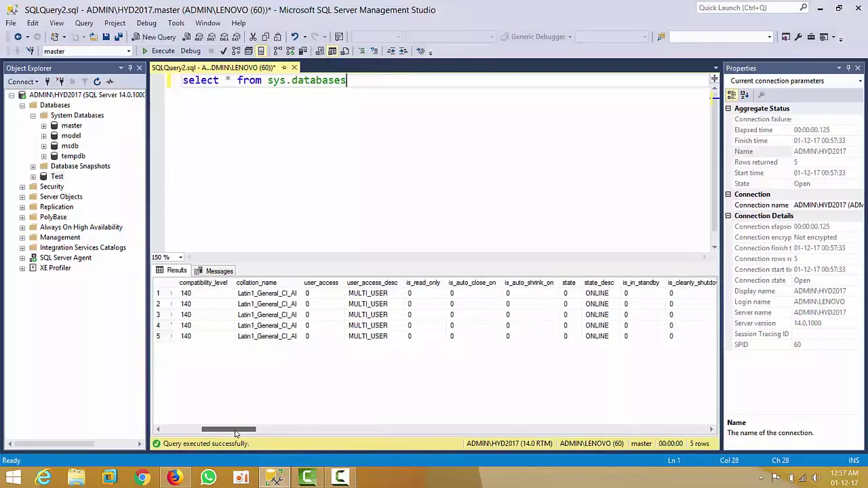The height and width of the screenshot is (488, 868).
Task: Execute the current query
Action: tap(159, 51)
